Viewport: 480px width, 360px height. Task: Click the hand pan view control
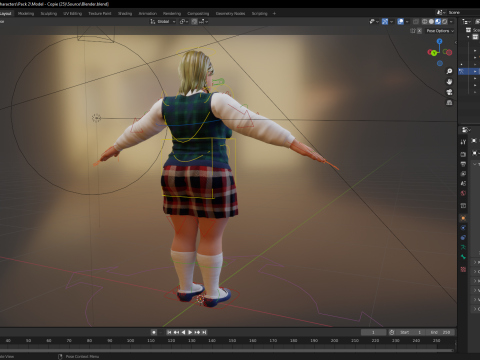(449, 82)
